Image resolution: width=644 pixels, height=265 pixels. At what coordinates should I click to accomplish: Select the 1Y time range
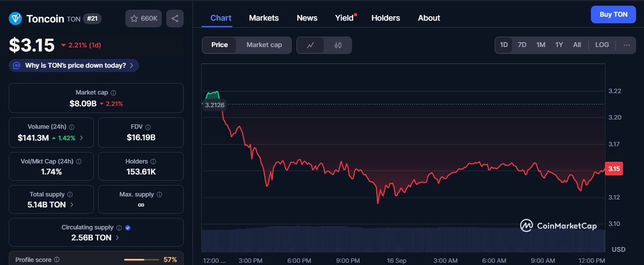point(559,45)
